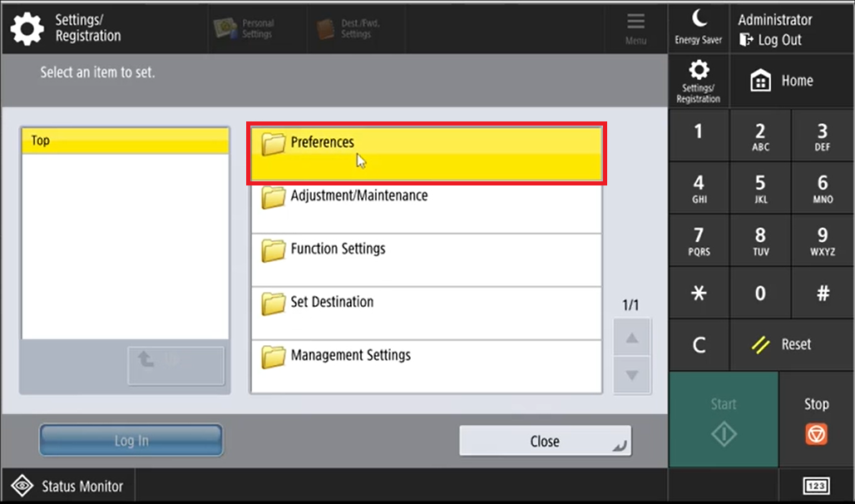The image size is (855, 504).
Task: Open the Adjustment/Maintenance folder
Action: (426, 206)
